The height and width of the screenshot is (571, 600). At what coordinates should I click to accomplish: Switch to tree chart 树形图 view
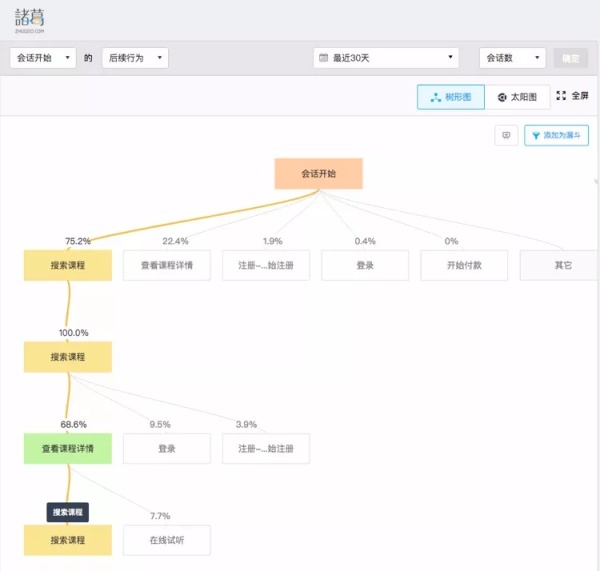pyautogui.click(x=451, y=97)
